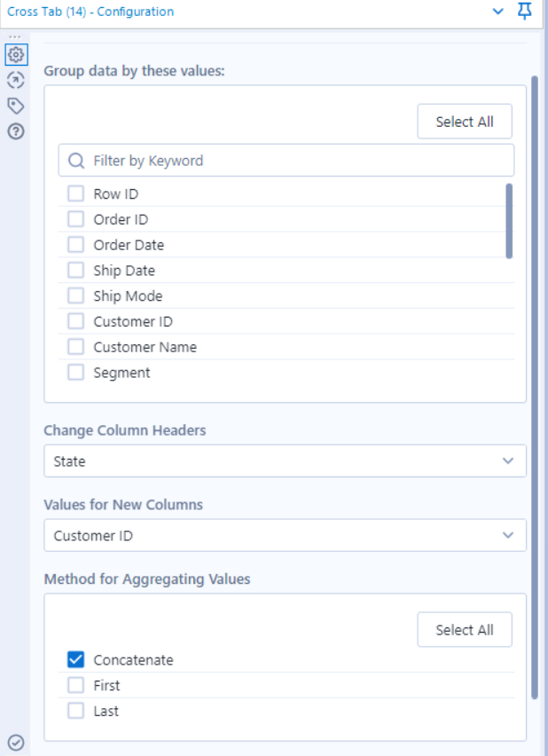
Task: Open the Annotation tag icon
Action: coord(16,106)
